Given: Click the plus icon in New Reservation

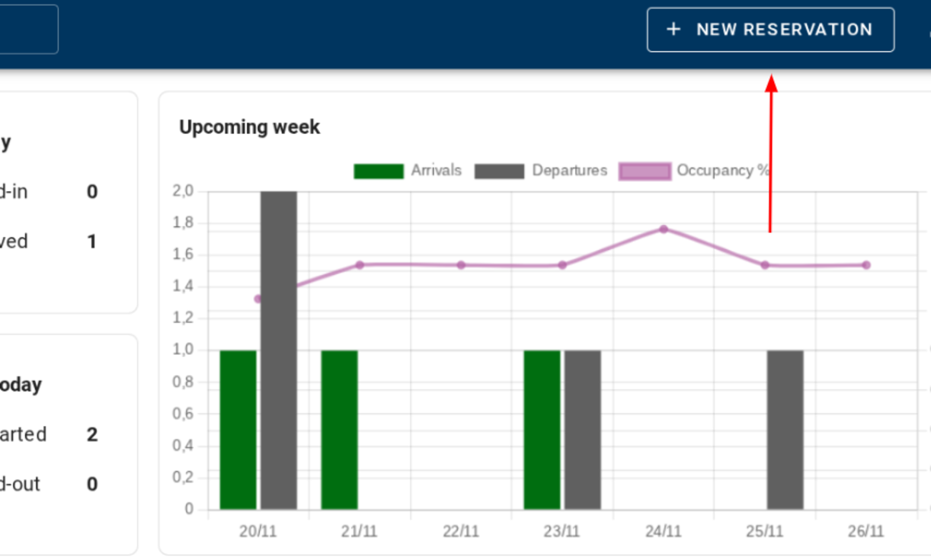Looking at the screenshot, I should (x=673, y=30).
